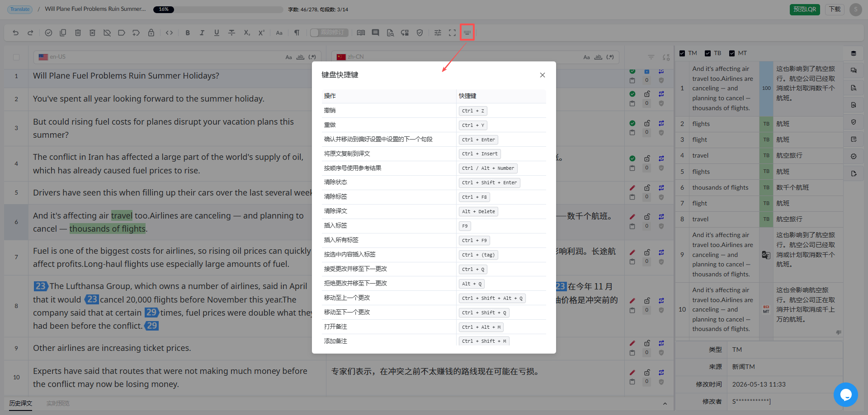Click the redo arrow icon in toolbar
The height and width of the screenshot is (415, 868).
(30, 33)
